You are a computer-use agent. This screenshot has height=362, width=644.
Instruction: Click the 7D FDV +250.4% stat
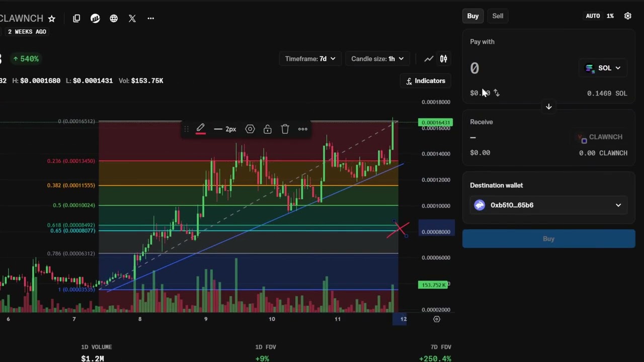(x=435, y=353)
